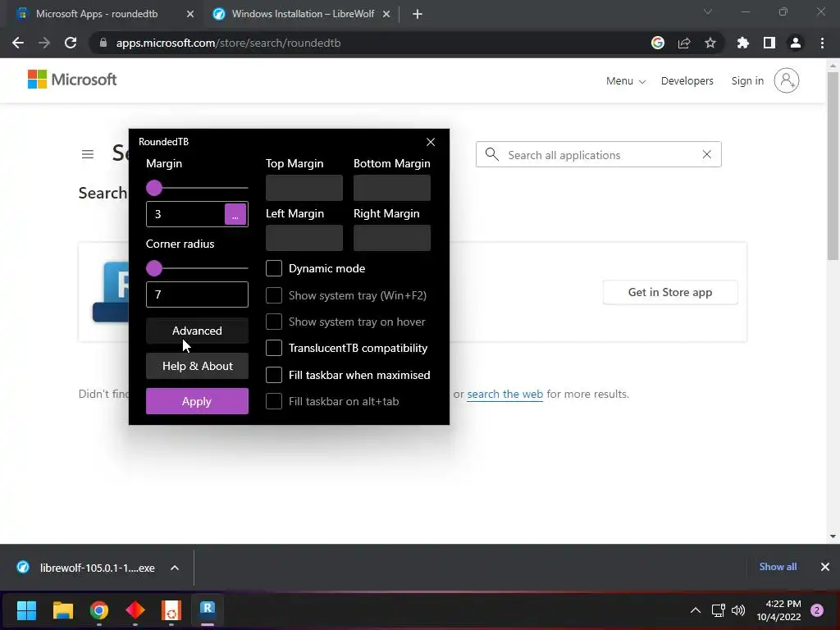The width and height of the screenshot is (840, 630).
Task: Click the network icon in system tray
Action: 718,610
